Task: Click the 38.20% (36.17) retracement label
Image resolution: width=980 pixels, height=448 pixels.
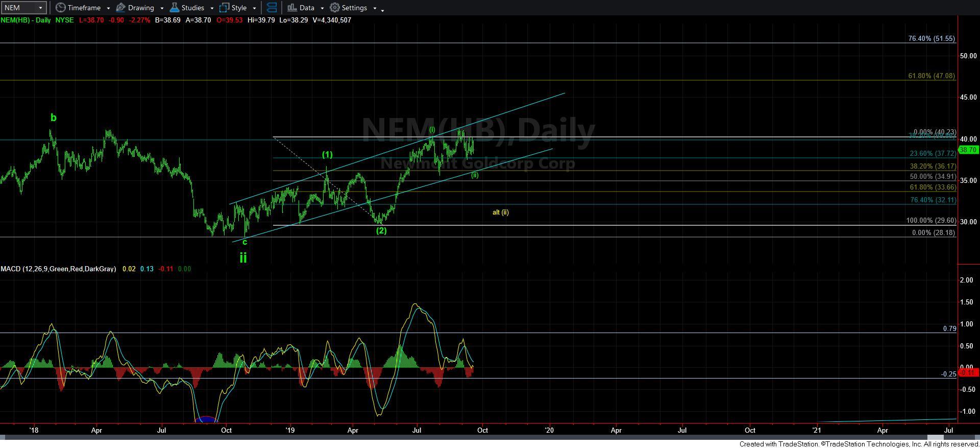Action: [933, 166]
